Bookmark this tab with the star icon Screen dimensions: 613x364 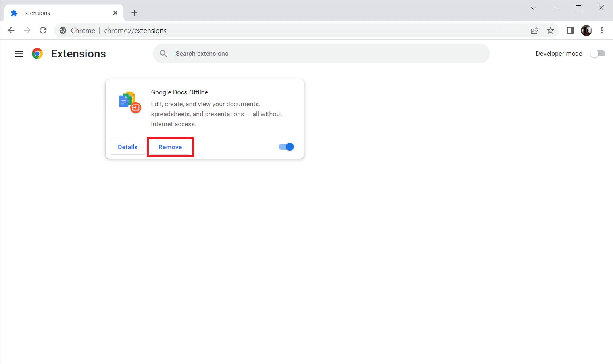tap(550, 31)
